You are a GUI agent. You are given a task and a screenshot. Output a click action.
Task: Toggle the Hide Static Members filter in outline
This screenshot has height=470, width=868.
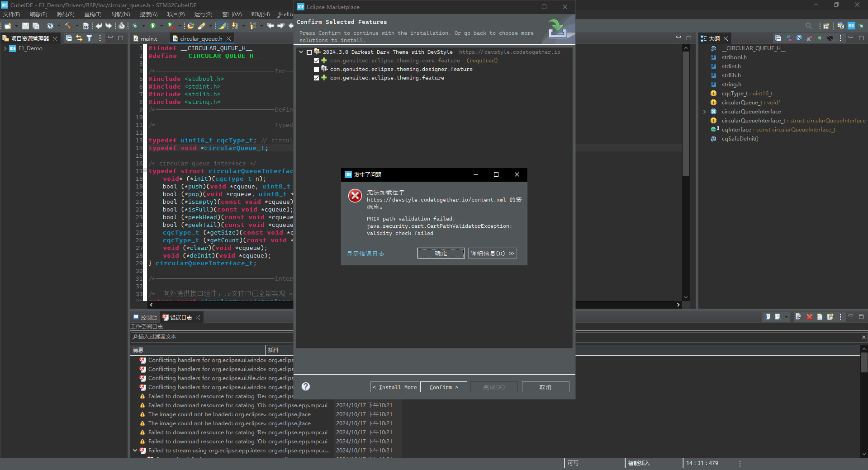click(809, 38)
